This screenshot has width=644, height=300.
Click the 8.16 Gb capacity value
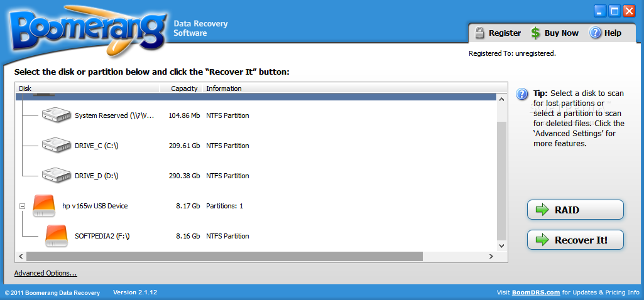pos(188,236)
